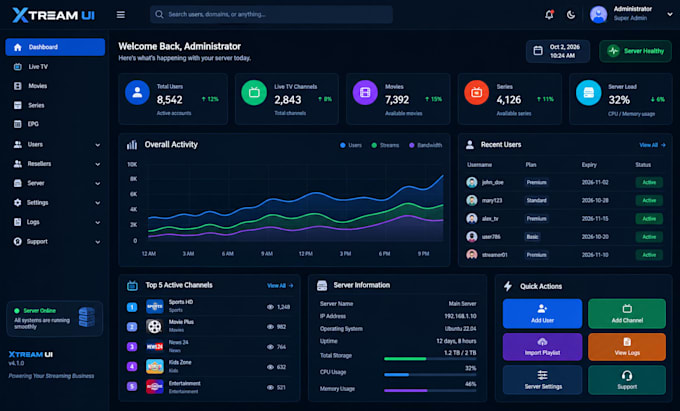
Task: Click the eye icon for Entertainment channel
Action: (270, 388)
